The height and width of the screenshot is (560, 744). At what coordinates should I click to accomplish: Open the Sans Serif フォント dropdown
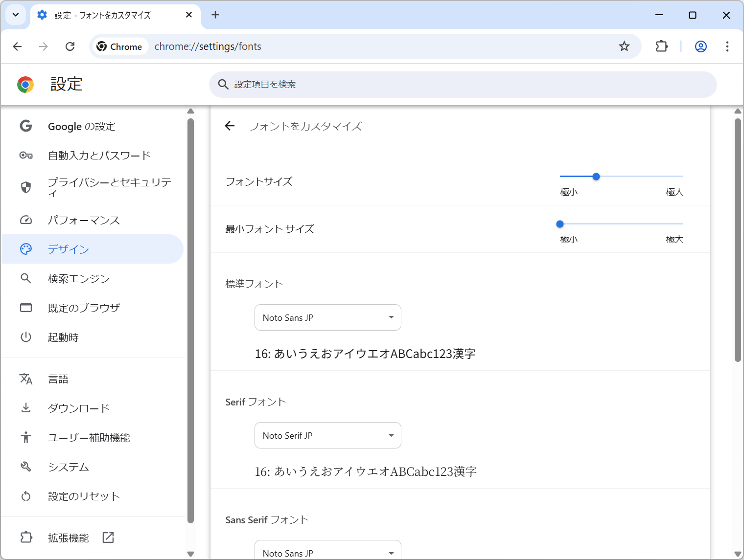(x=327, y=552)
